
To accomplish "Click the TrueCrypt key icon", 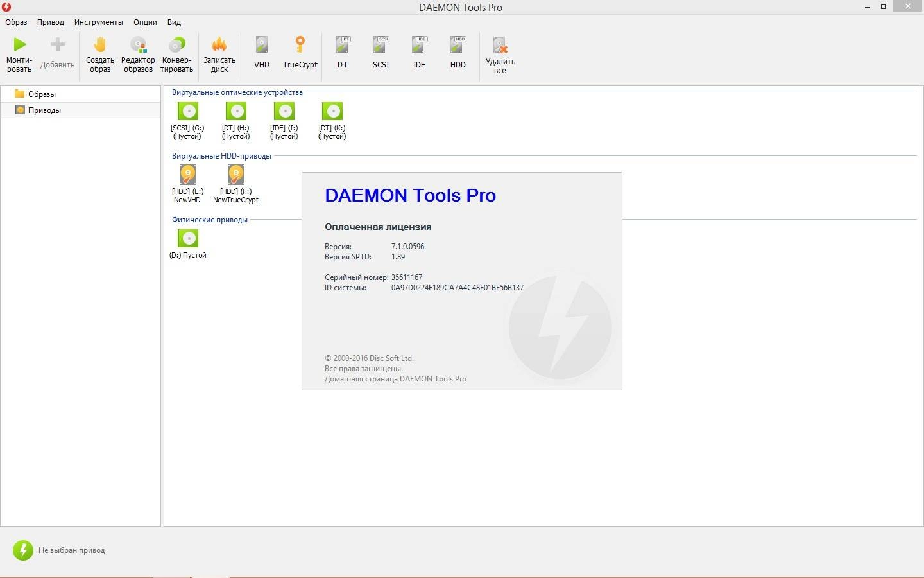I will (300, 44).
